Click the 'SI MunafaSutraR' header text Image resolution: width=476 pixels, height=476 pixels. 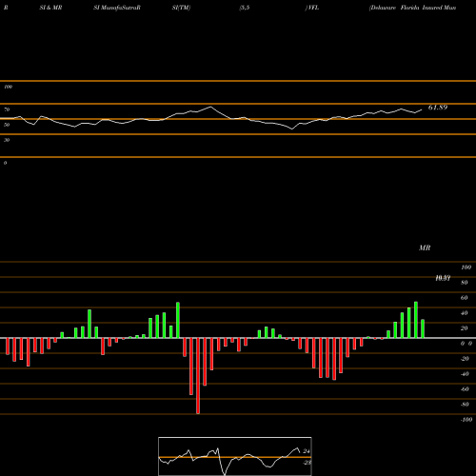pyautogui.click(x=117, y=8)
